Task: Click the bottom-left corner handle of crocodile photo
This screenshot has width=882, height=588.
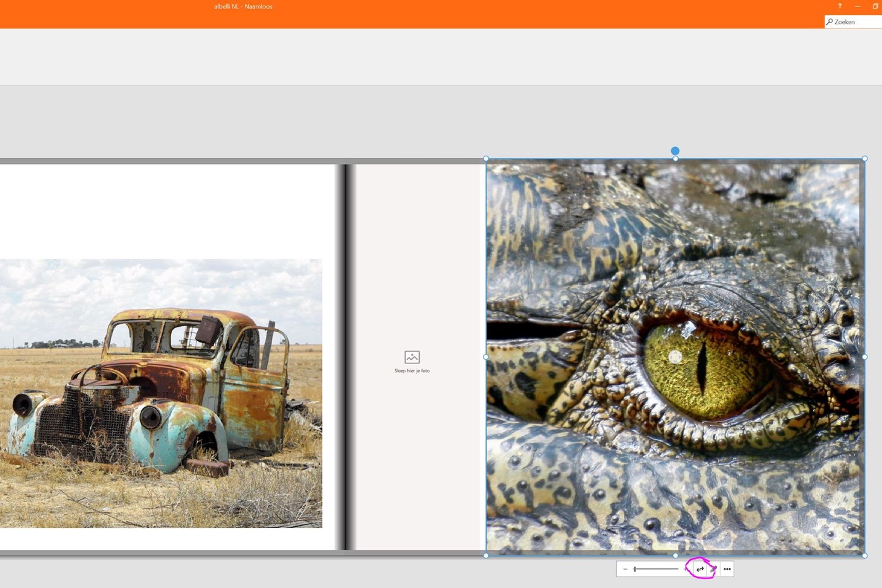Action: tap(486, 555)
